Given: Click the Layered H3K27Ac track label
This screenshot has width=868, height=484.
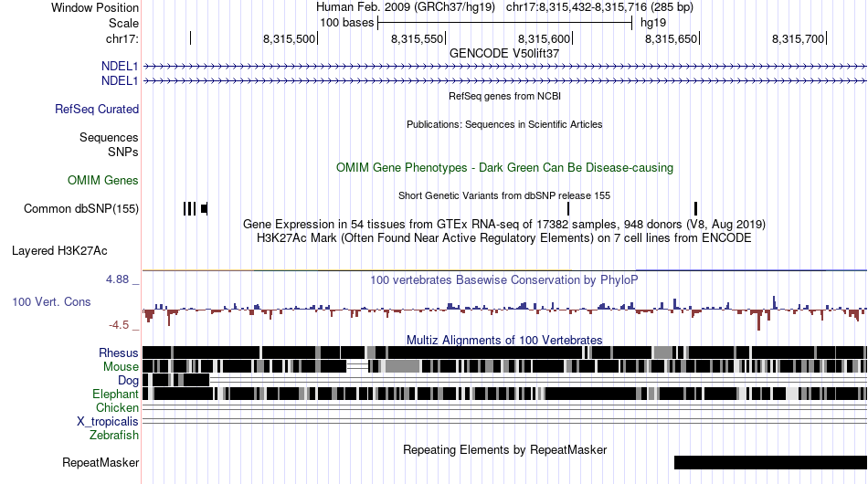Looking at the screenshot, I should [x=59, y=250].
